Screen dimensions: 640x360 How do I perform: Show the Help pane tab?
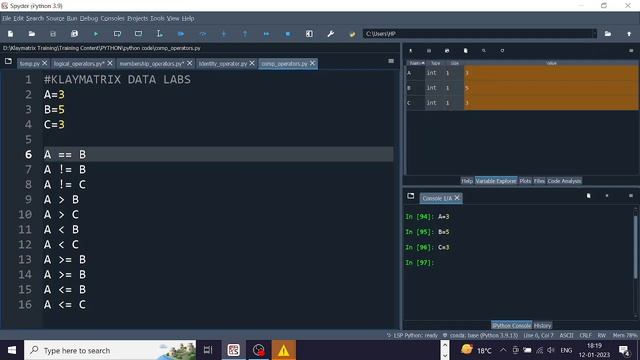[467, 181]
